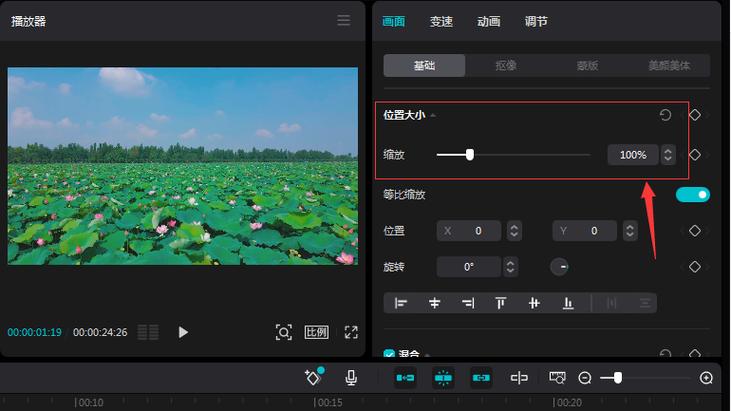Click the rotation dial knob
731x411 pixels.
pos(559,267)
